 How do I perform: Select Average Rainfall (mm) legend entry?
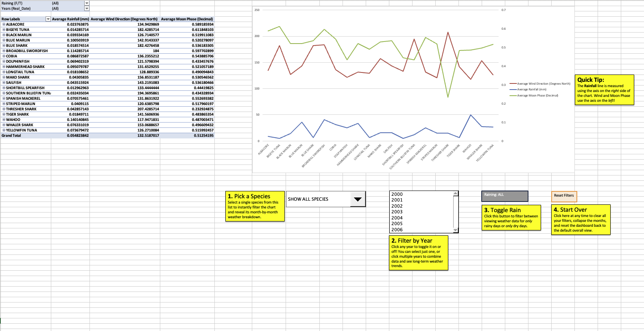pos(528,90)
